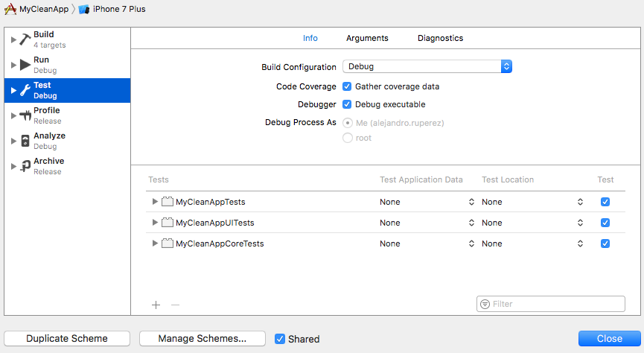Click the Duplicate Scheme button
Image resolution: width=644 pixels, height=353 pixels.
tap(67, 339)
